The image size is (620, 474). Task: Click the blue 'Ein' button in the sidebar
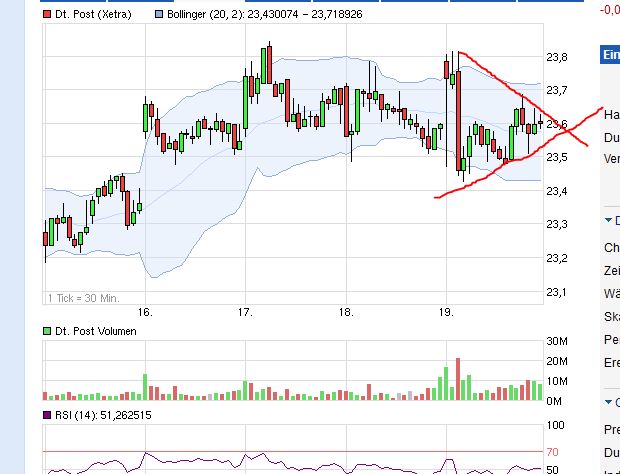coord(610,55)
